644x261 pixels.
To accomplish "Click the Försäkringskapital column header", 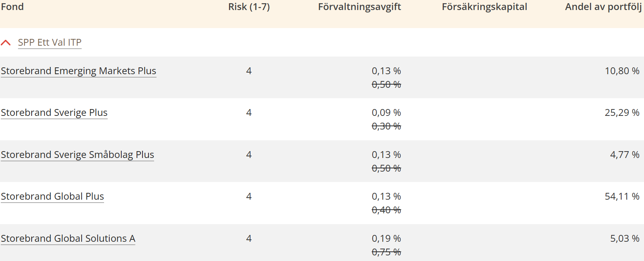I will (484, 7).
